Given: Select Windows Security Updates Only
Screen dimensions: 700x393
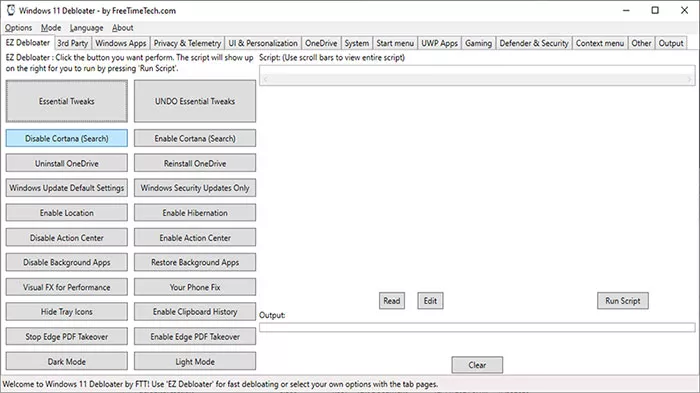Looking at the screenshot, I should (x=195, y=188).
